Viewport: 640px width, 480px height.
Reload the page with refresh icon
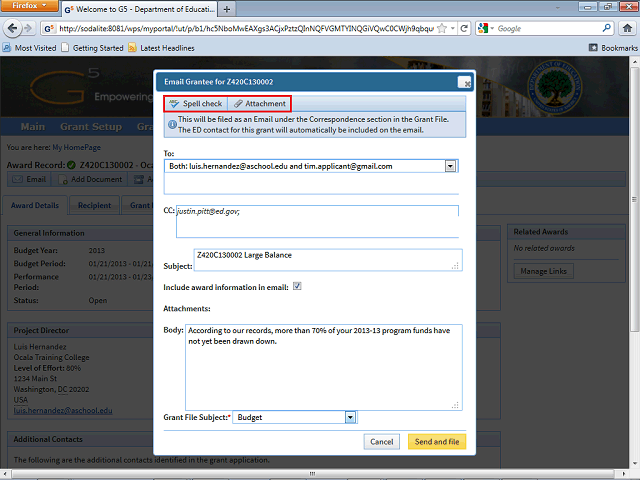464,28
